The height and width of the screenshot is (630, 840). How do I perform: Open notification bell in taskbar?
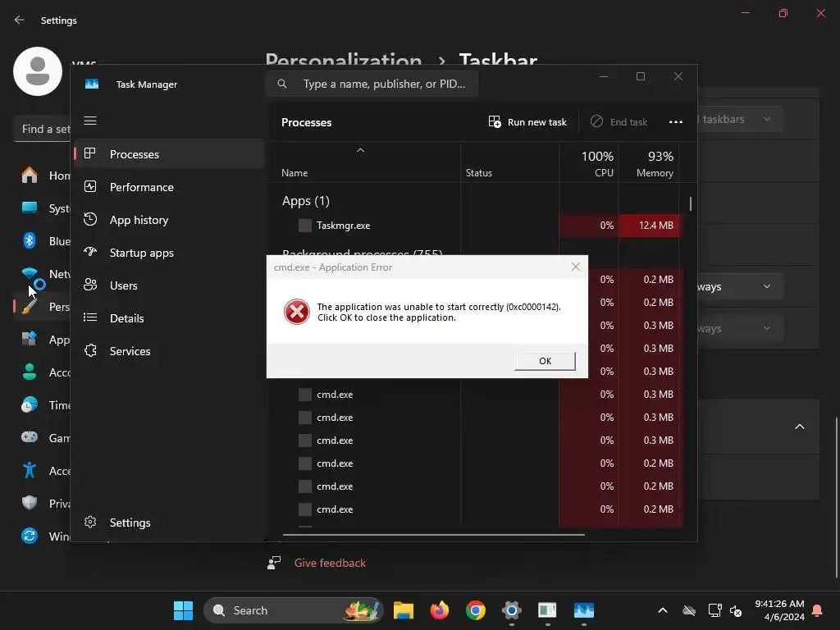[x=818, y=610]
